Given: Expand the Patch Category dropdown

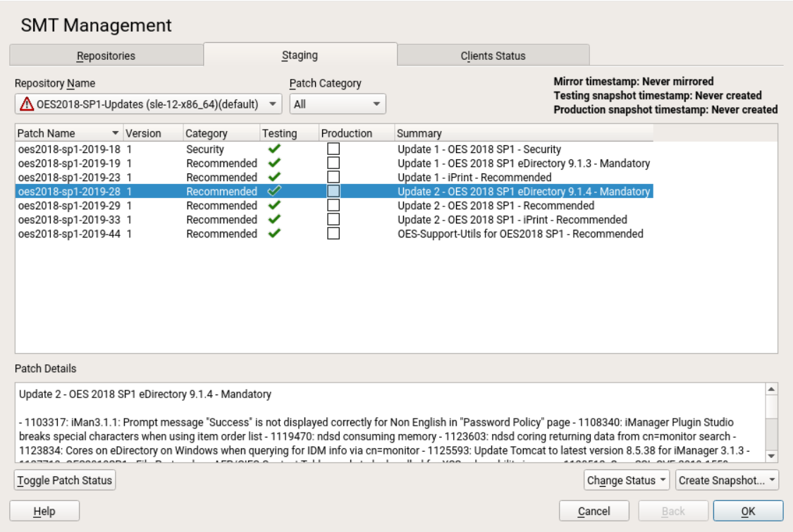Looking at the screenshot, I should point(338,104).
